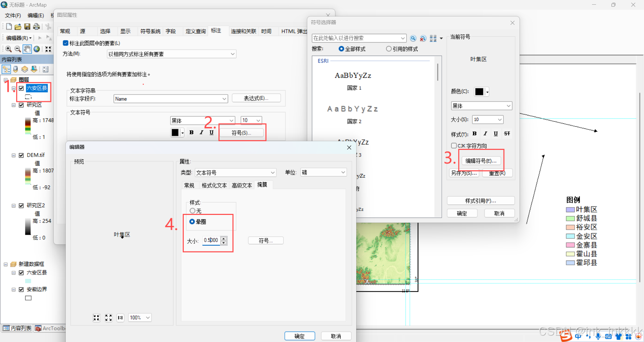List By Visibility in contents panel
Viewport: 644px width, 342px height.
24,69
